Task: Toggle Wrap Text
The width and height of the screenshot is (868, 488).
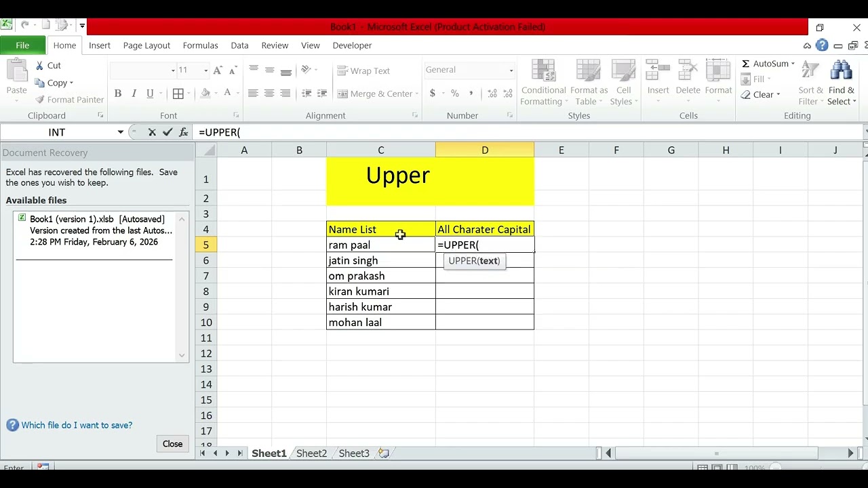Action: pyautogui.click(x=363, y=70)
